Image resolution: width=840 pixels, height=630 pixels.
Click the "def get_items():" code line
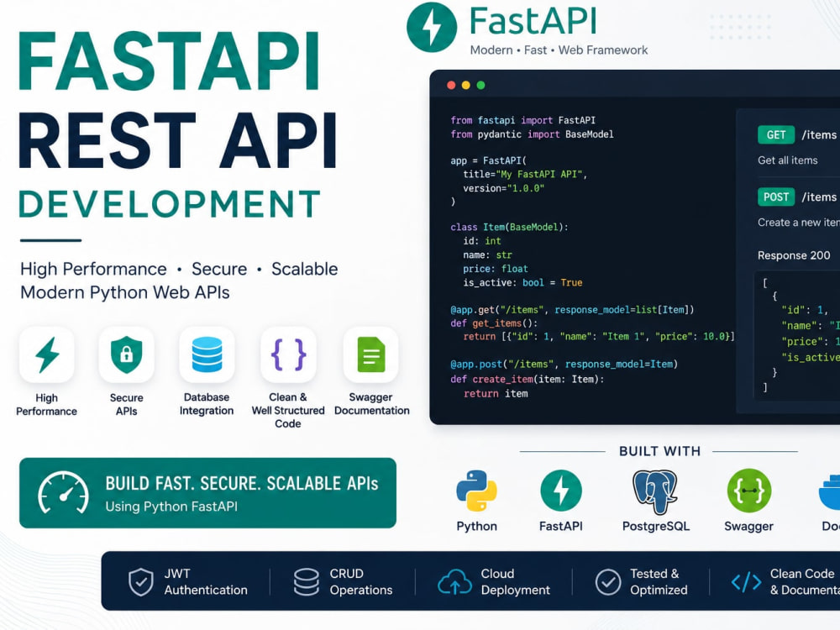click(x=494, y=323)
